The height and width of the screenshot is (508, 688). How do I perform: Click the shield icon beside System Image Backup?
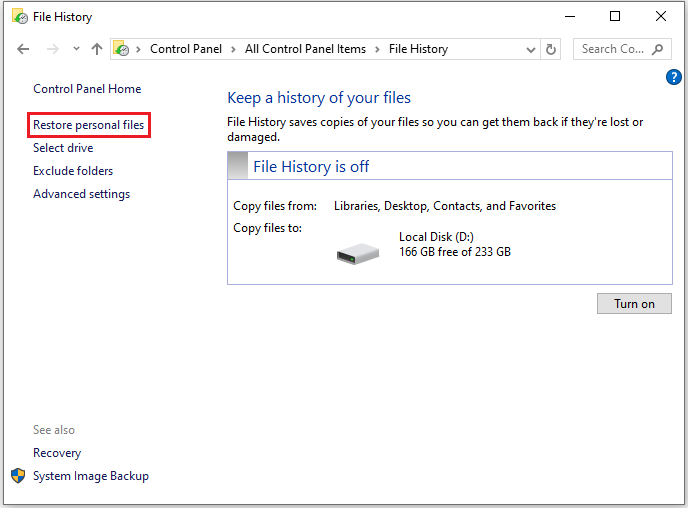coord(18,476)
